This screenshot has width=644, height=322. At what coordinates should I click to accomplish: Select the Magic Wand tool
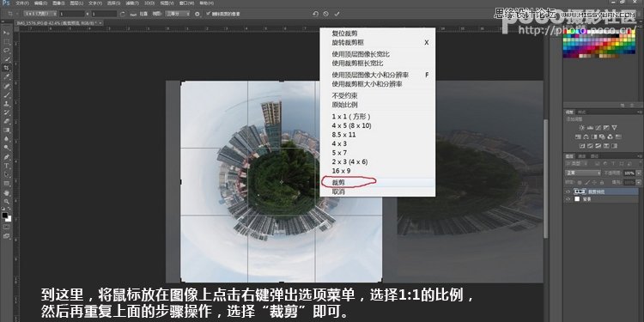click(x=7, y=59)
